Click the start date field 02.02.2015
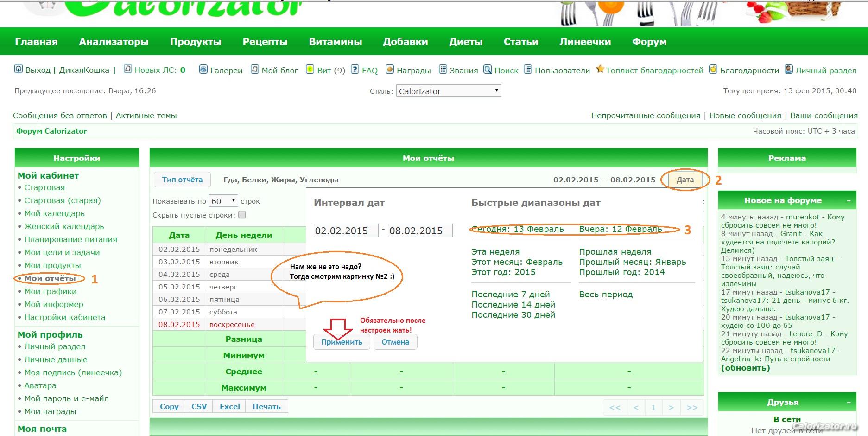Image resolution: width=868 pixels, height=436 pixels. 346,231
